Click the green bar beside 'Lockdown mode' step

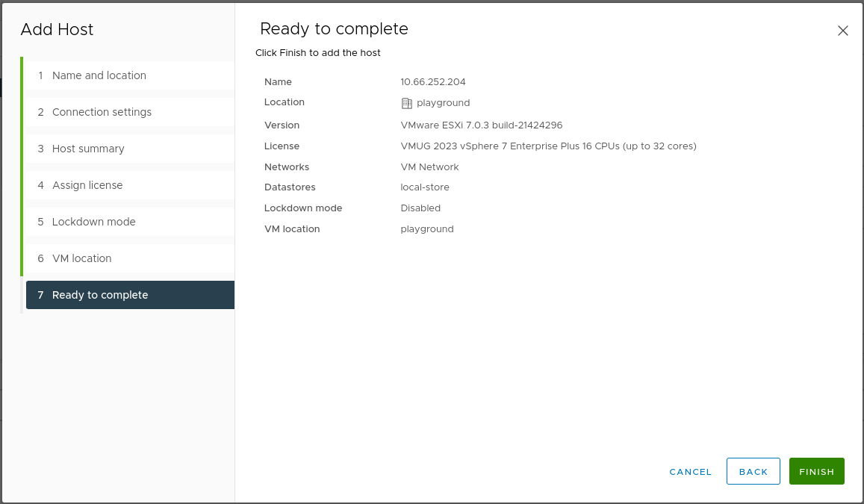(23, 221)
